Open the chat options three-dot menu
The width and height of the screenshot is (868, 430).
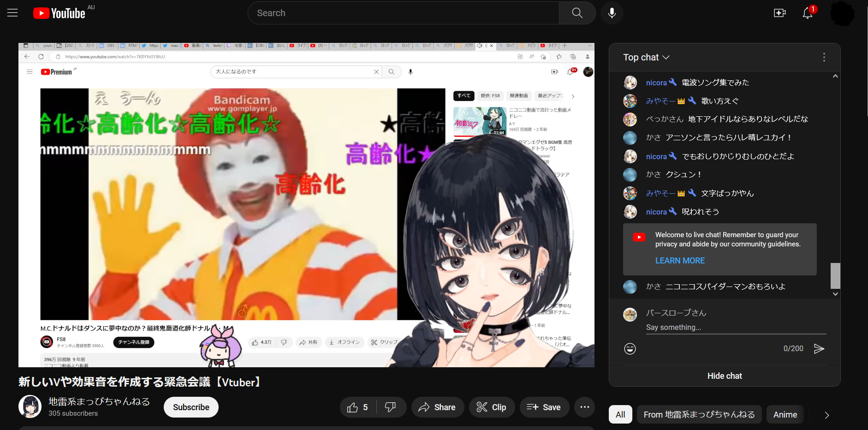pyautogui.click(x=824, y=57)
